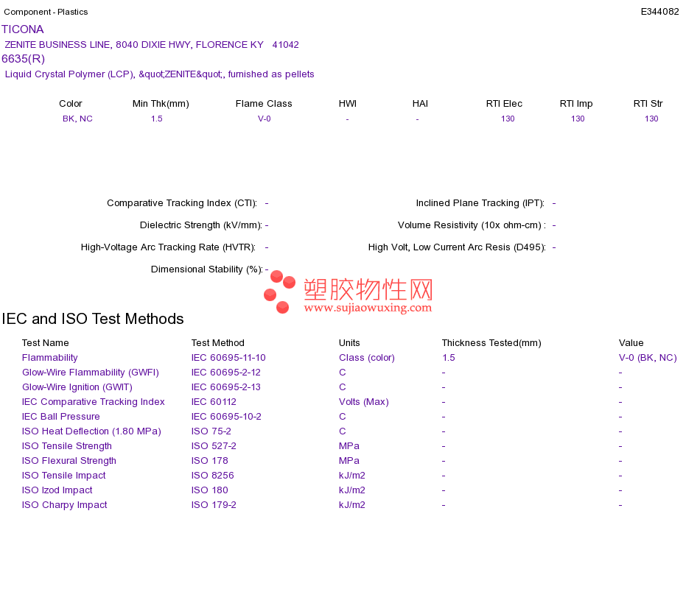Click the red dots watermark logo
This screenshot has width=700, height=589.
click(x=279, y=292)
